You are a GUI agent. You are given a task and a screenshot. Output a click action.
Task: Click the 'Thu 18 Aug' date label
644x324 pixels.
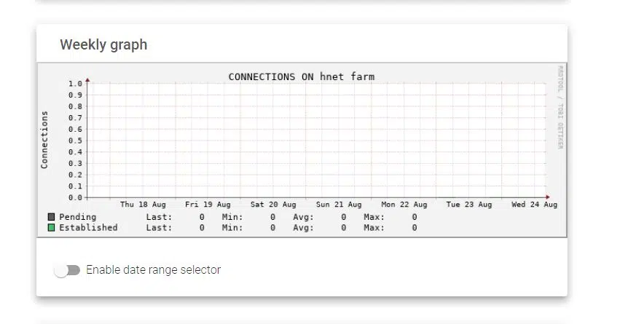click(x=143, y=205)
